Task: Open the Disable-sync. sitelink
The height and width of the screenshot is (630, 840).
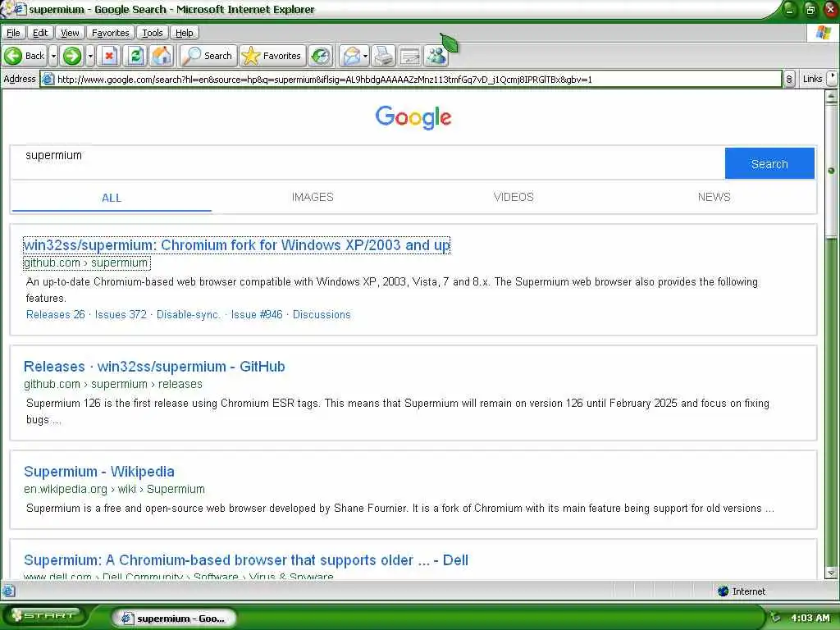Action: pyautogui.click(x=189, y=314)
